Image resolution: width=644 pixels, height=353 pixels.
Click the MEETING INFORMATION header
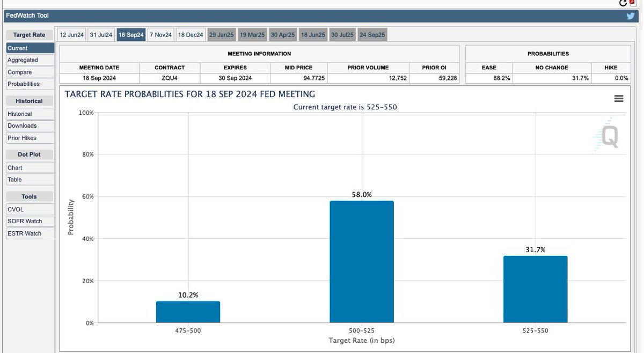(259, 54)
